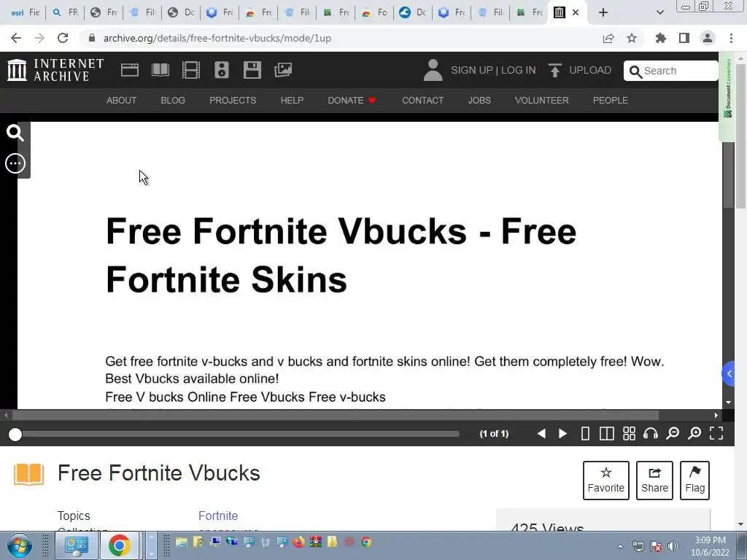Expand the blue side panel chevron
The image size is (747, 560).
pyautogui.click(x=729, y=374)
